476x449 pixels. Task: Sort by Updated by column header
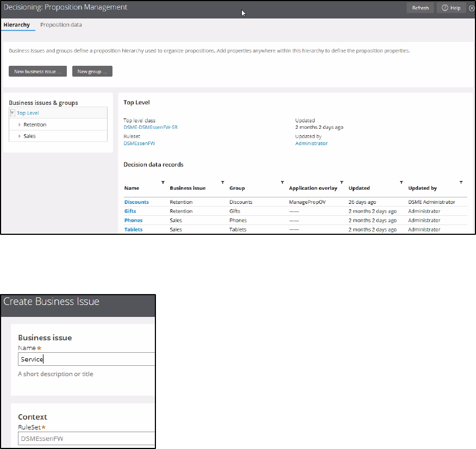(423, 188)
